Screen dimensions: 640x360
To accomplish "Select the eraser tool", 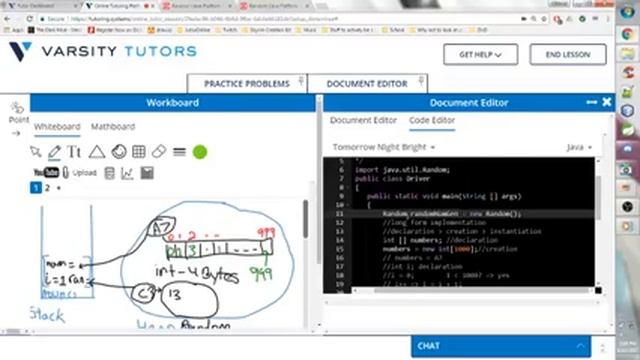I will (x=159, y=152).
